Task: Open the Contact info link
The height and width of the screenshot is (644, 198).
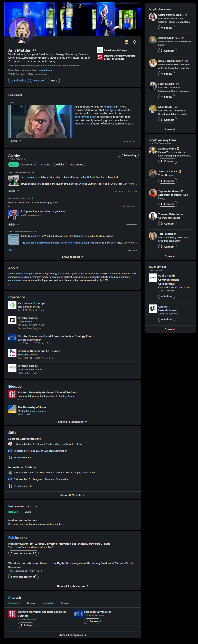Action: pos(45,70)
